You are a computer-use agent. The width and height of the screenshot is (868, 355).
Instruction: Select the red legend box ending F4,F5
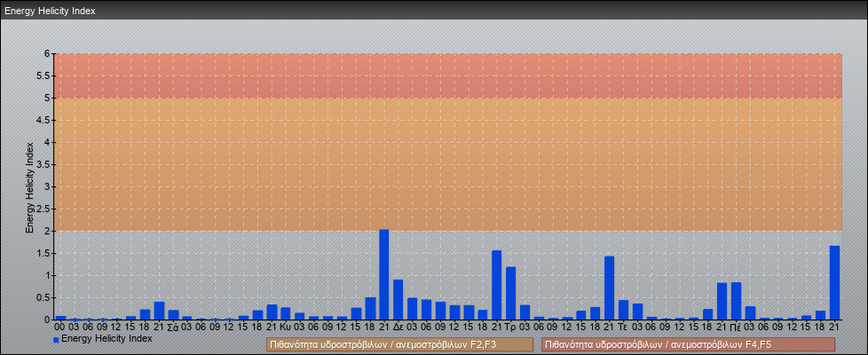click(688, 344)
